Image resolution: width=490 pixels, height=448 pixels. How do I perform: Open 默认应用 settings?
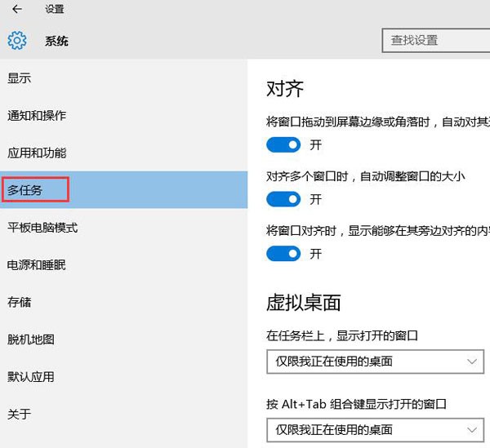pos(31,377)
